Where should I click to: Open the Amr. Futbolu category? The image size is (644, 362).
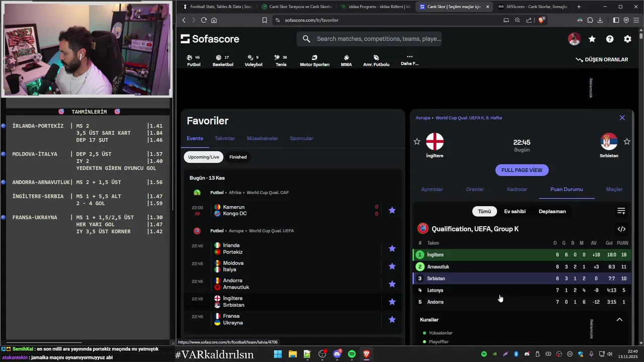pos(376,61)
